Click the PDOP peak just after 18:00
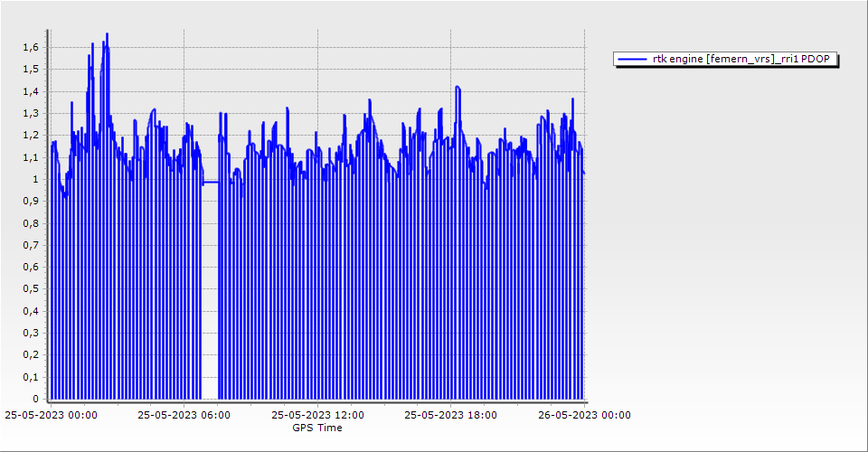This screenshot has height=452, width=868. pos(458,88)
